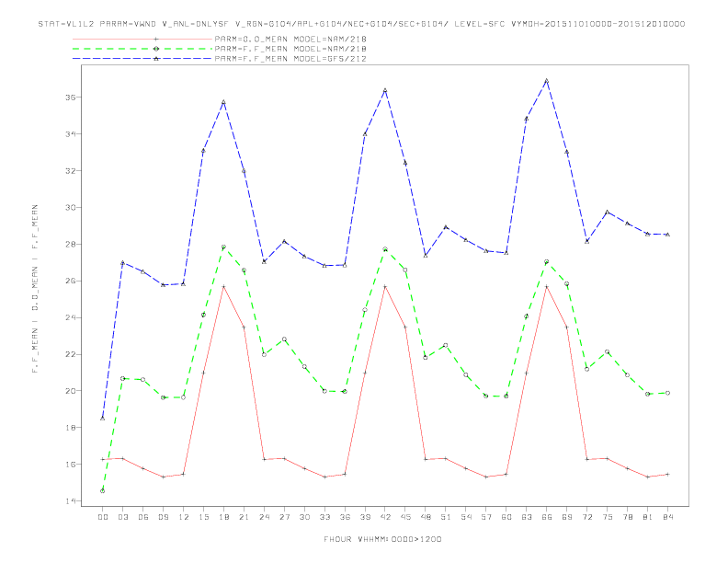The image size is (728, 563).
Task: Click y-axis tick label 30
Action: [71, 208]
